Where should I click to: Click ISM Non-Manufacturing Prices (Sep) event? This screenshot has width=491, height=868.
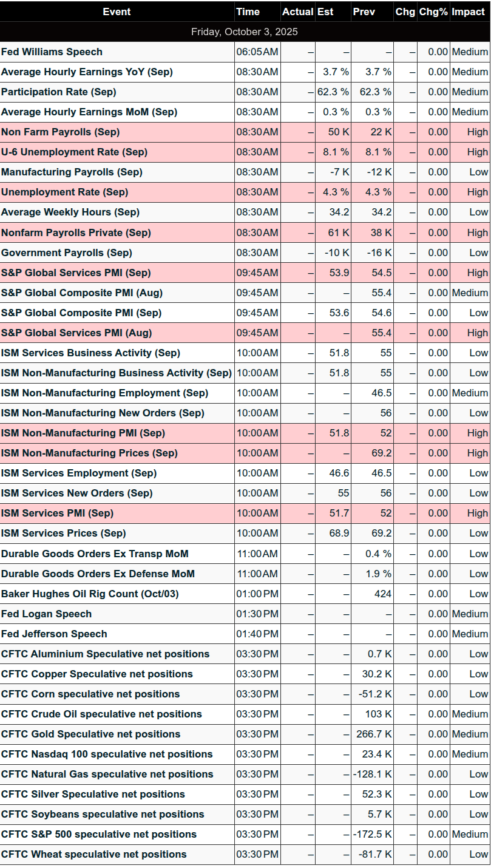pos(89,453)
